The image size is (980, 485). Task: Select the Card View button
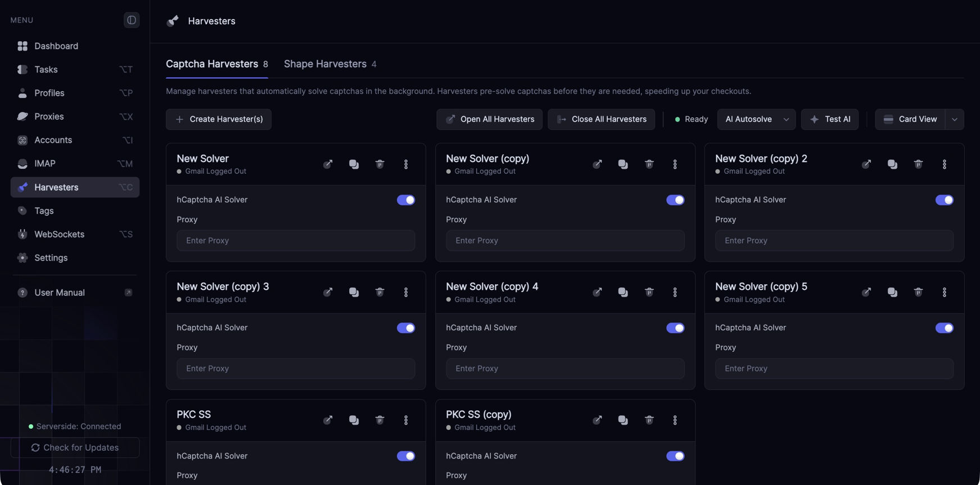click(x=910, y=119)
